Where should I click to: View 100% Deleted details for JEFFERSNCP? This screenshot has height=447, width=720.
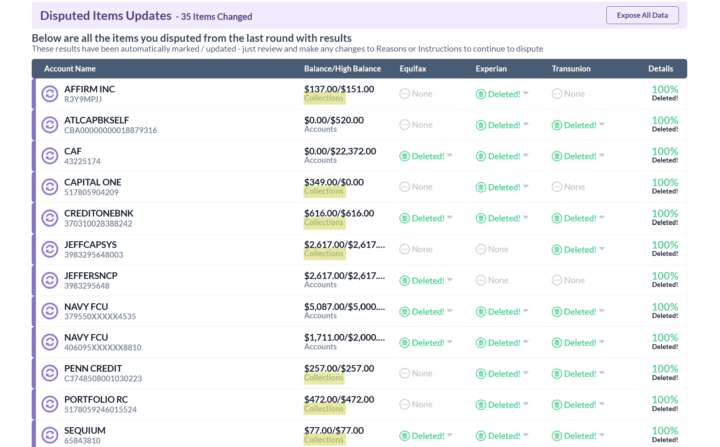[665, 280]
